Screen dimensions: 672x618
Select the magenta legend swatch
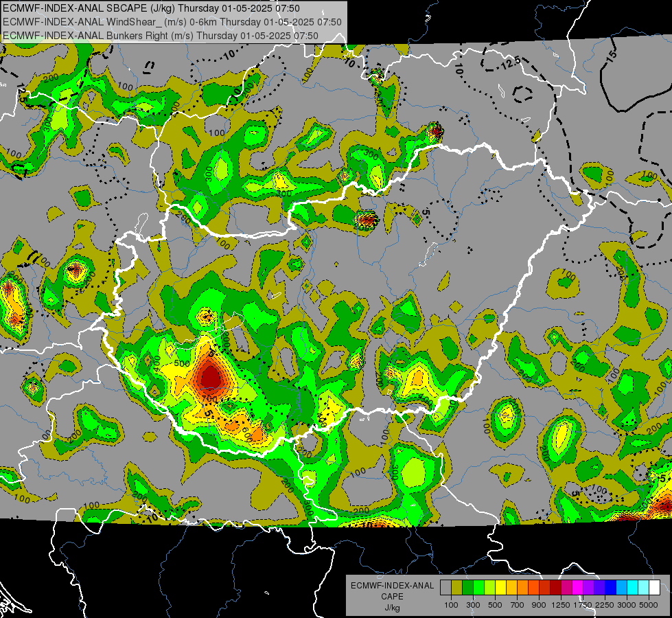[578, 588]
